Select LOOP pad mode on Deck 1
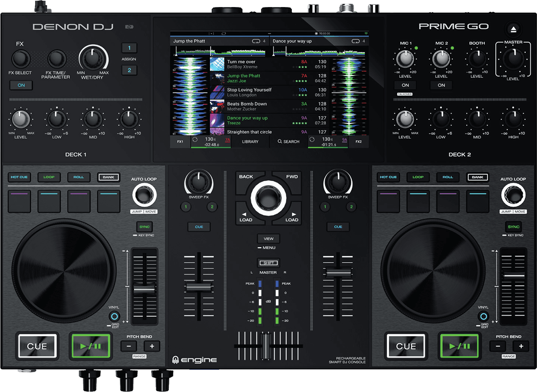This screenshot has height=392, width=537. (x=49, y=177)
